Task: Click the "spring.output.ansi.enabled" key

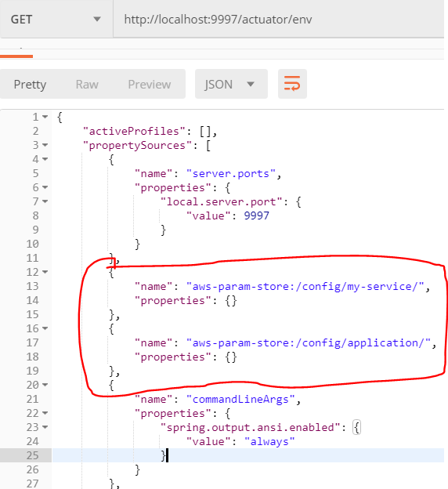Action: (250, 427)
